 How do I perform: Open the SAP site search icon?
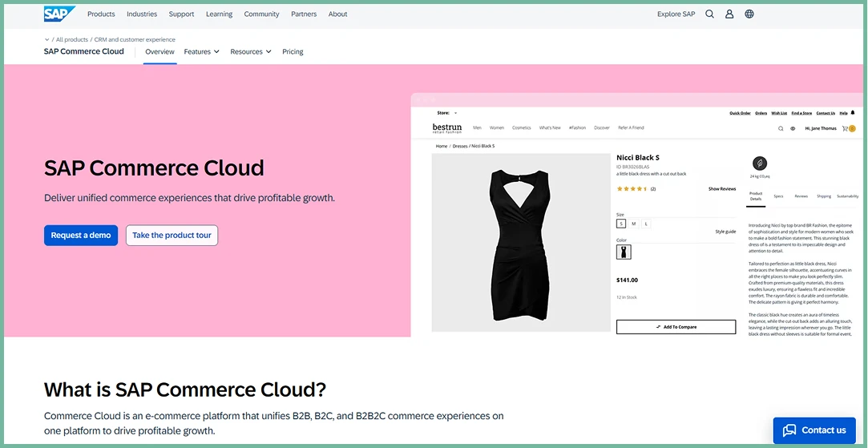[709, 14]
